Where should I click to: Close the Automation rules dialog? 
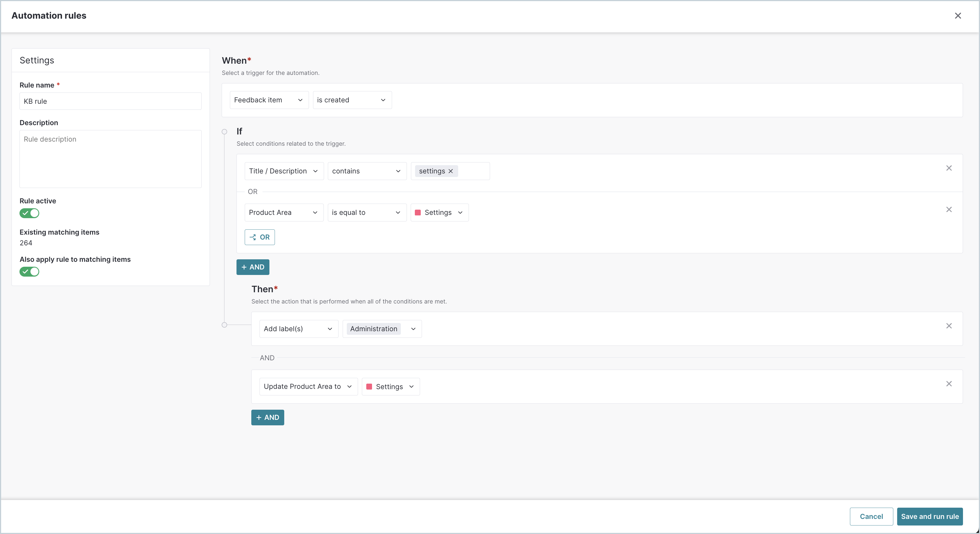[958, 16]
